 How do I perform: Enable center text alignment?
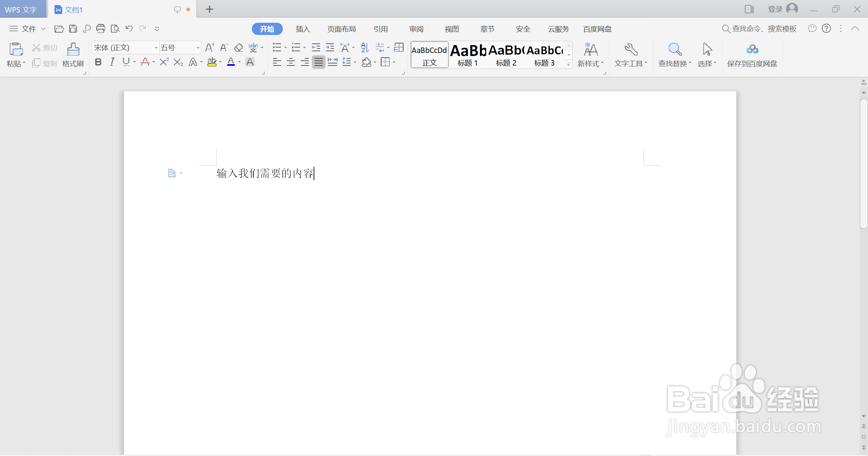(x=291, y=62)
